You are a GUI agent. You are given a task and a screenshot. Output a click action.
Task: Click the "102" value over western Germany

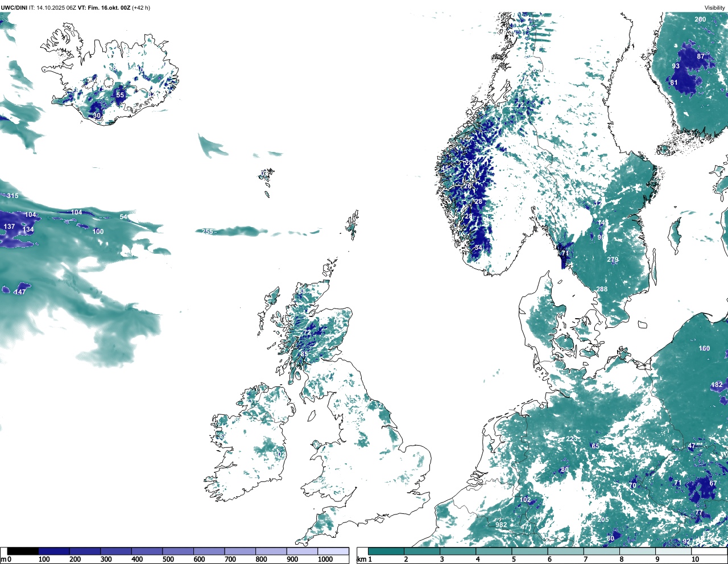[x=526, y=500]
